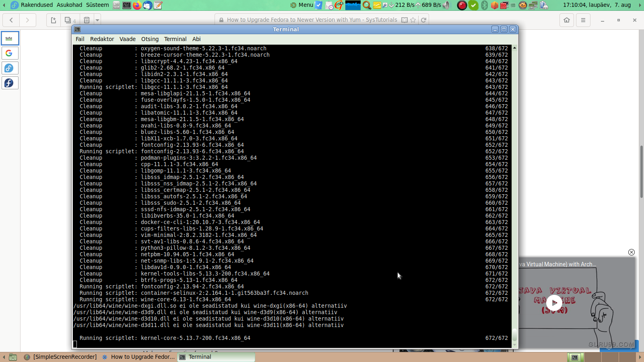Open the Vaade menu in Terminal
The image size is (644, 362).
pyautogui.click(x=127, y=39)
